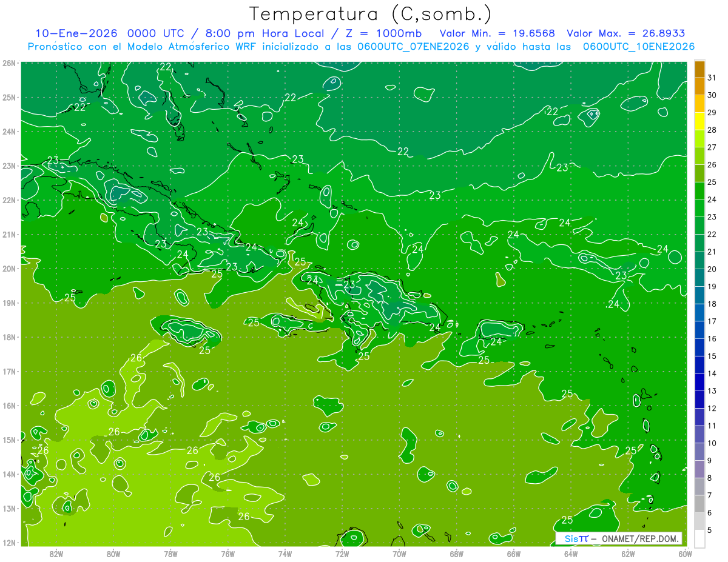Click the 62W longitude axis label
728x562 pixels.
click(628, 554)
